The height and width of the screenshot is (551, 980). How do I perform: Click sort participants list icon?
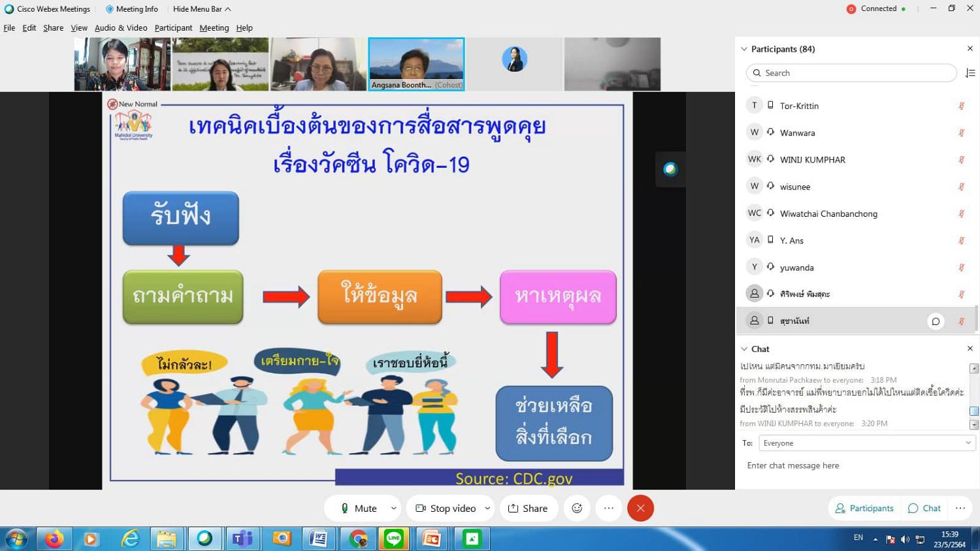pyautogui.click(x=970, y=73)
